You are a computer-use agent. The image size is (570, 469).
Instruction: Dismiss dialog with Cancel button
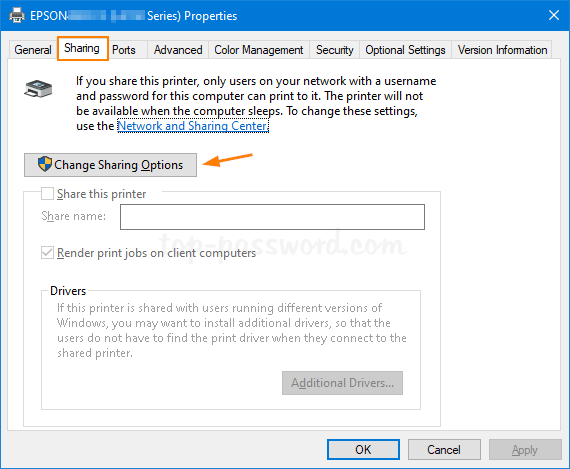click(x=444, y=450)
